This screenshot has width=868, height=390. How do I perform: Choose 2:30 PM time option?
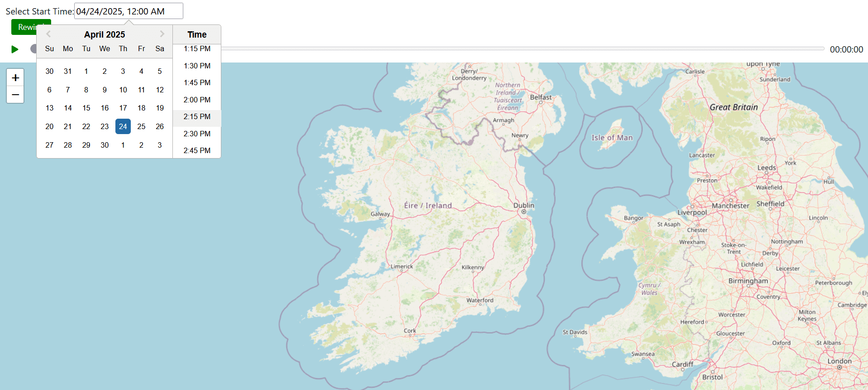pos(197,134)
